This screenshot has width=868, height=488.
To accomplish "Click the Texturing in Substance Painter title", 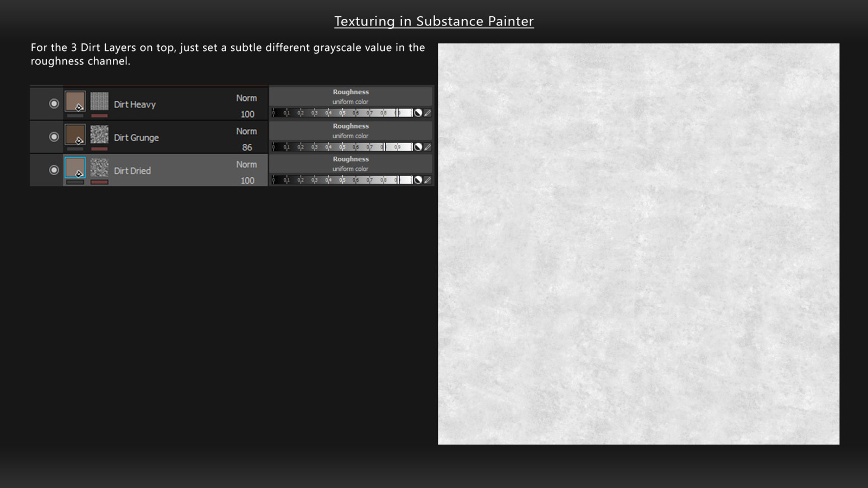I will (x=434, y=21).
